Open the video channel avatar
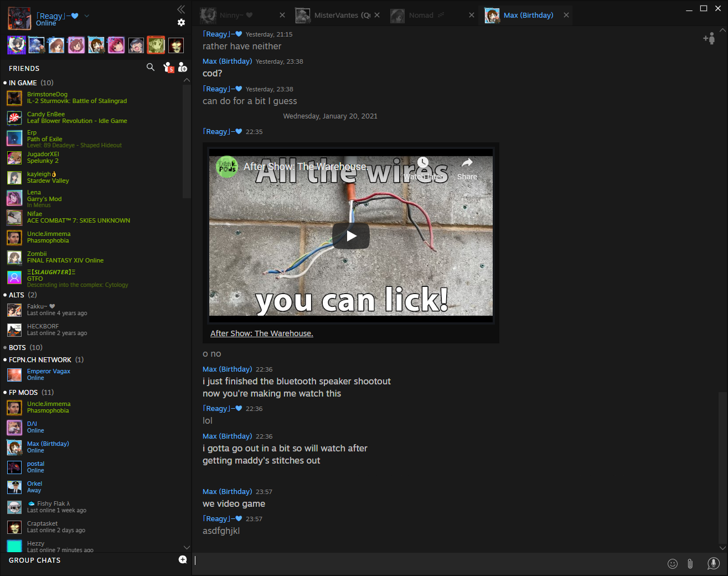The height and width of the screenshot is (576, 728). 227,167
